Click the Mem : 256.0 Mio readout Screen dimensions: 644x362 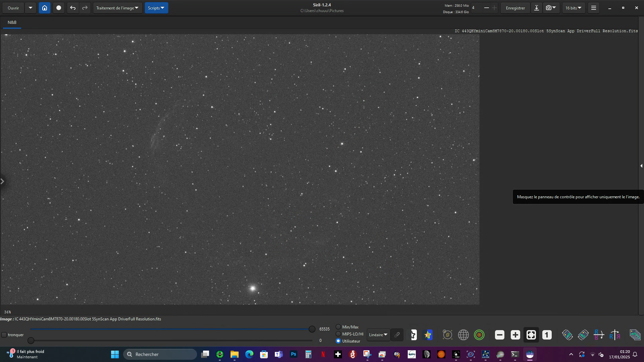pyautogui.click(x=457, y=5)
